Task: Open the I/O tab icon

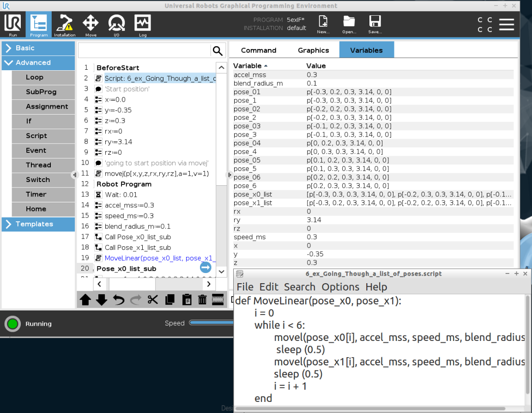Action: [116, 25]
